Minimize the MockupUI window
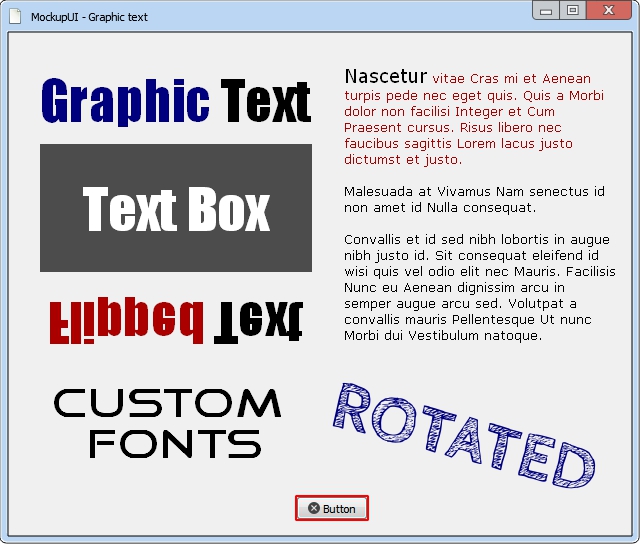Image resolution: width=640 pixels, height=544 pixels. click(546, 11)
